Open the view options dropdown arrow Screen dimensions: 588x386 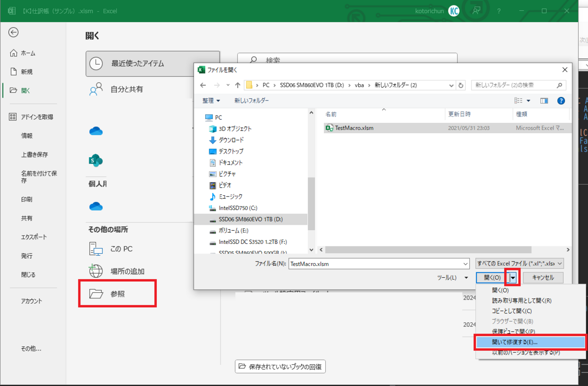coord(528,101)
